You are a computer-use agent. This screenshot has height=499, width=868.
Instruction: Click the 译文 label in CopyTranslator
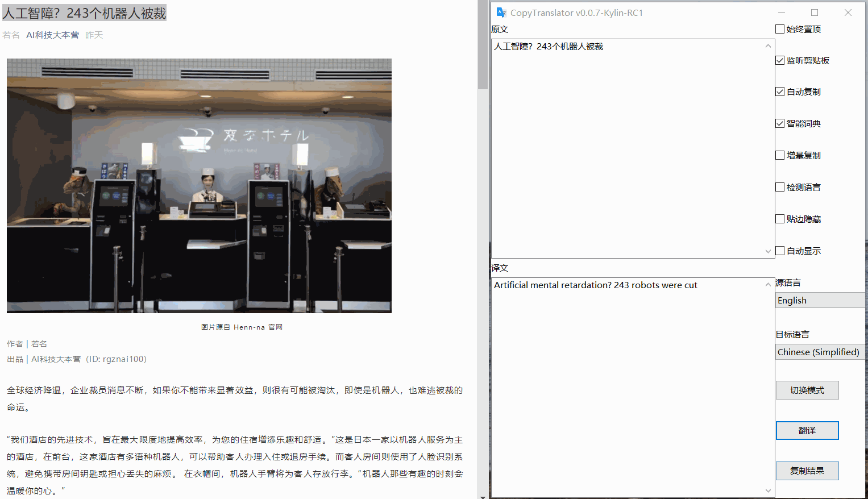(x=500, y=268)
